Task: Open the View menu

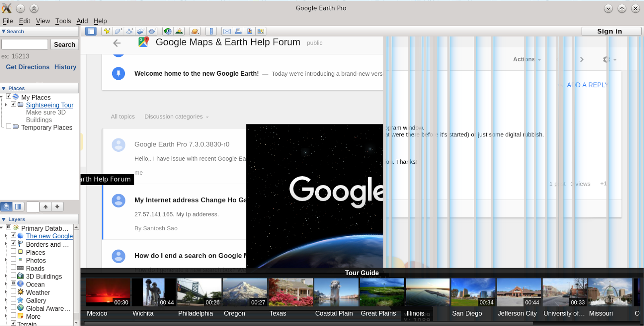Action: 43,21
